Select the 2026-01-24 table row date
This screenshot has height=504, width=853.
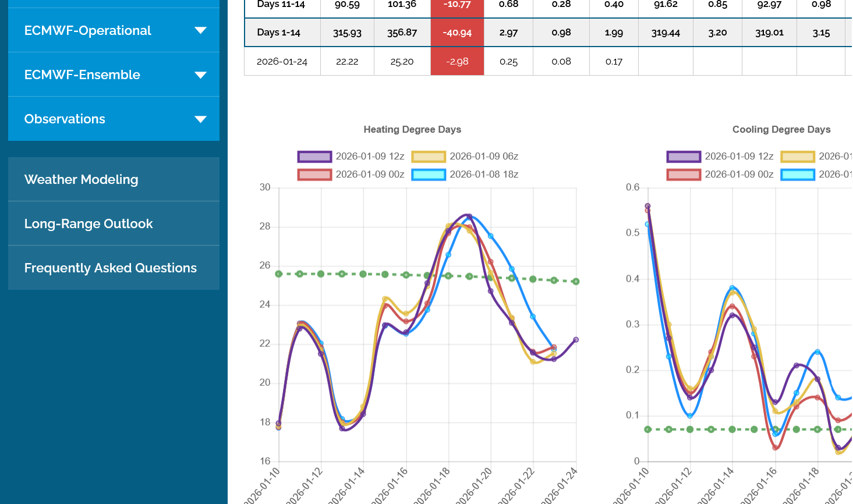[x=282, y=62]
